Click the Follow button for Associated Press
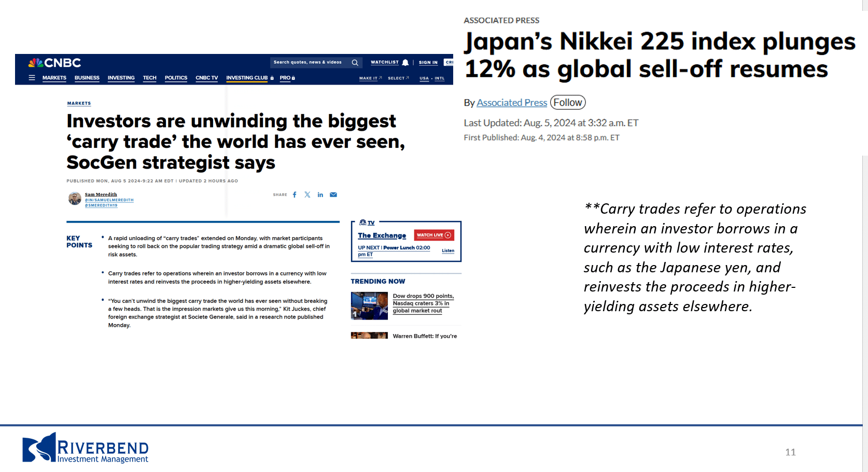Viewport: 868px width, 472px height. [568, 103]
